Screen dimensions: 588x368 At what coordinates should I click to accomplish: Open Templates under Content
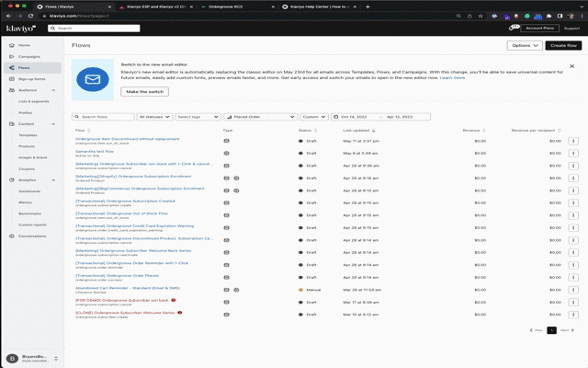(x=28, y=135)
